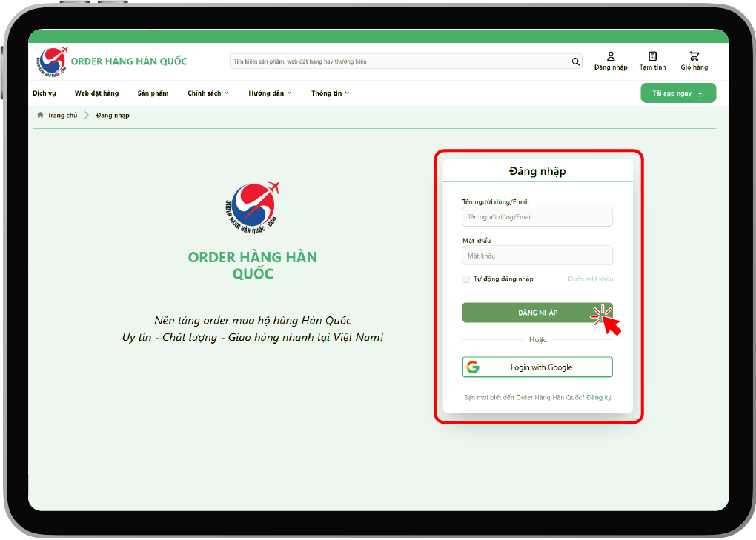Image resolution: width=756 pixels, height=540 pixels.
Task: Open the Sản phẩm menu item
Action: click(x=153, y=93)
